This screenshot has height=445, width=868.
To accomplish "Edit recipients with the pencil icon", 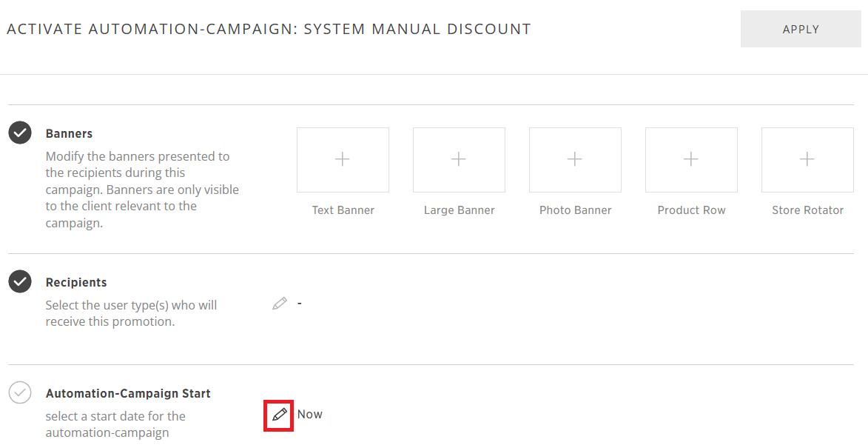I will coord(280,303).
